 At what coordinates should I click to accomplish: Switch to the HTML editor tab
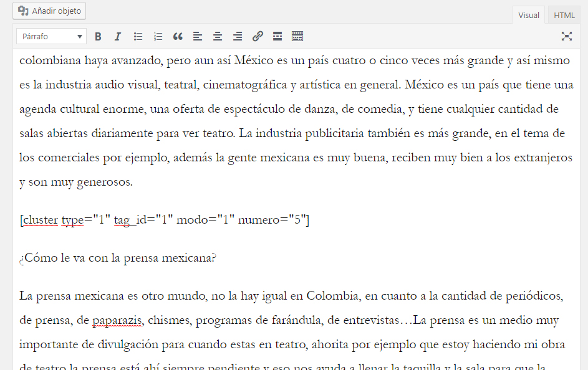point(564,16)
